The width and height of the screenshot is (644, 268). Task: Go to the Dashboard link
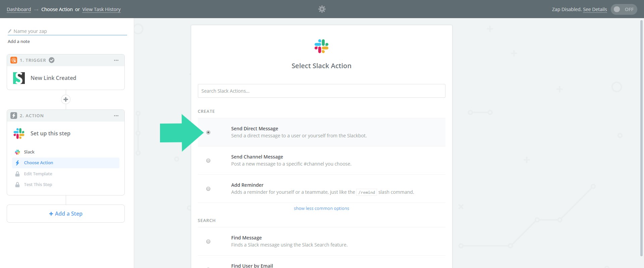tap(19, 9)
